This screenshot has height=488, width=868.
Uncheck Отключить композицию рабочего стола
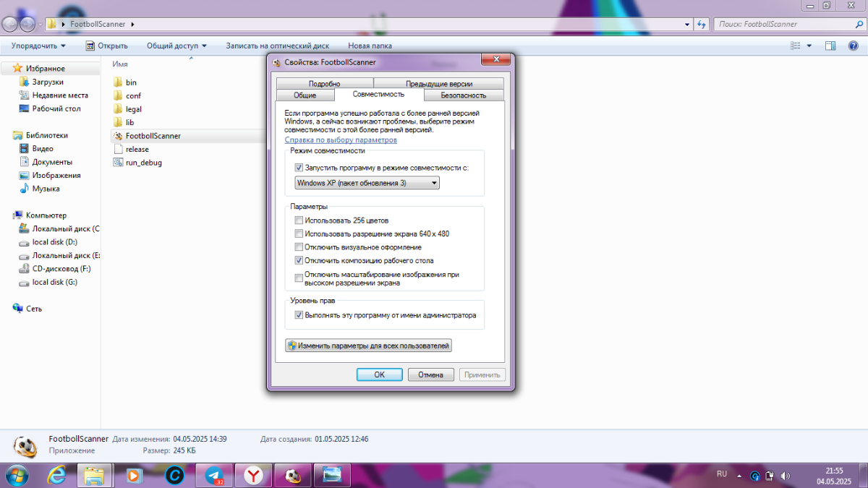pos(299,260)
